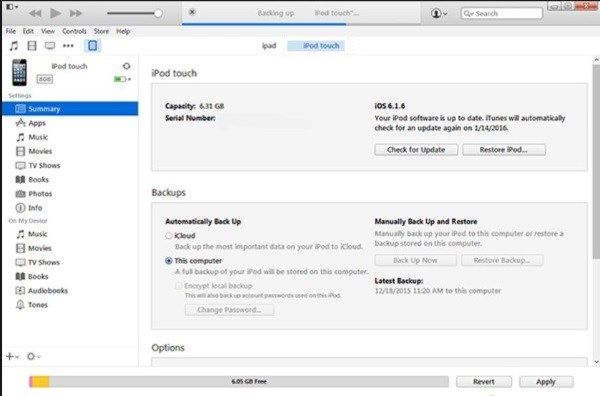Show more libraries via three-dots icon

tap(68, 46)
